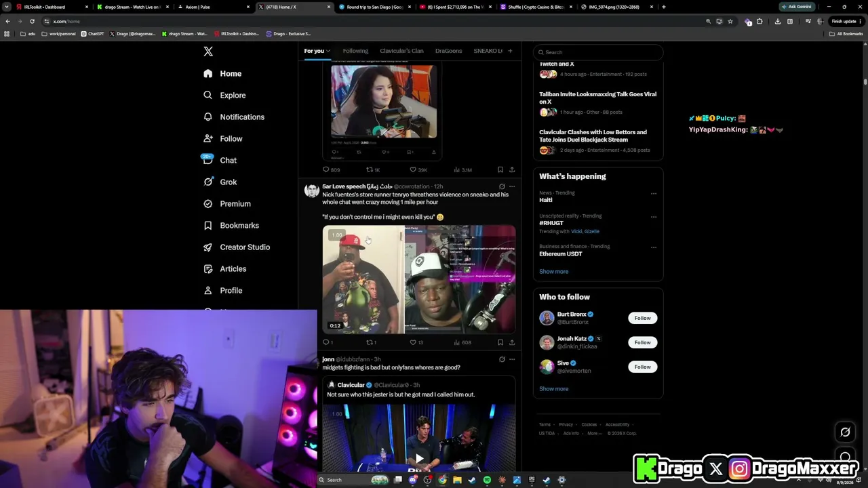Open Chat in the sidebar
This screenshot has height=488, width=868.
(x=220, y=160)
